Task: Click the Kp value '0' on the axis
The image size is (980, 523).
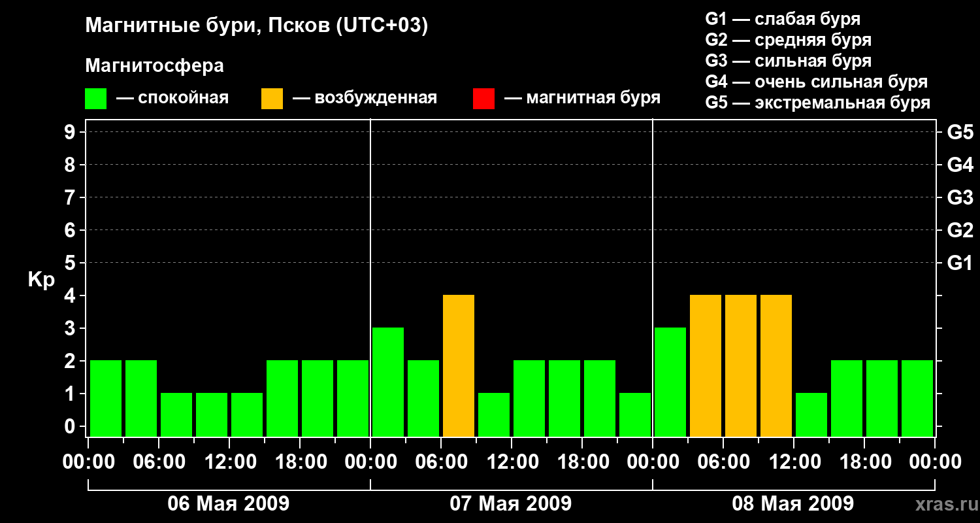Action: 71,426
